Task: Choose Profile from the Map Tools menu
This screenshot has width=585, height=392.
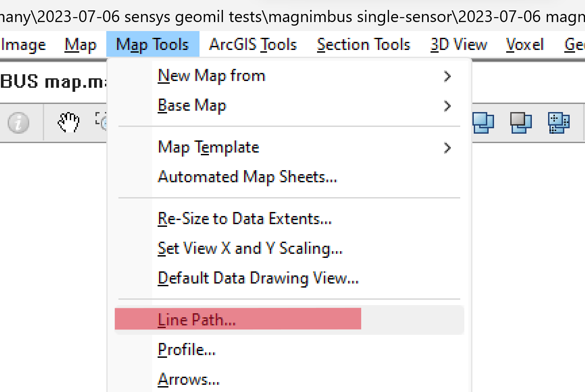Action: pyautogui.click(x=186, y=350)
